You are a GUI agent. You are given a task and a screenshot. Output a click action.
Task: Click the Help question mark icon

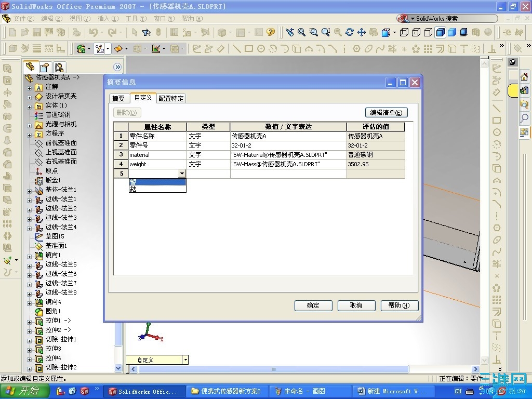270,32
